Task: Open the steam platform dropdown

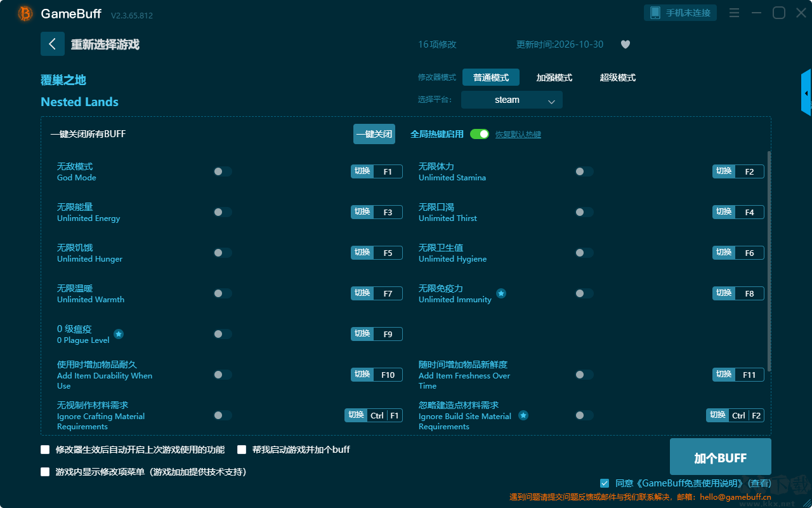Action: coord(512,100)
